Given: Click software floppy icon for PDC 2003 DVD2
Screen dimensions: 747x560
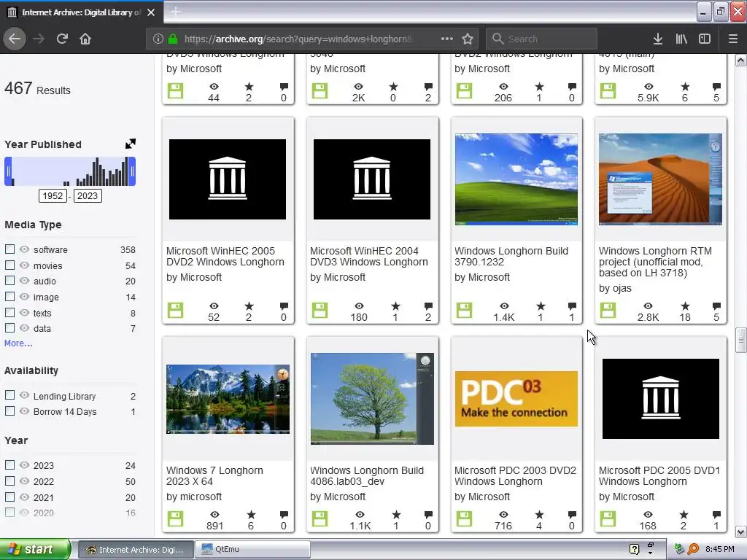Looking at the screenshot, I should point(464,519).
